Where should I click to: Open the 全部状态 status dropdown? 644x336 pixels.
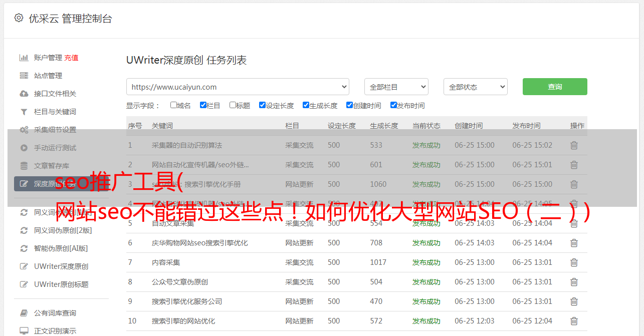(x=475, y=87)
